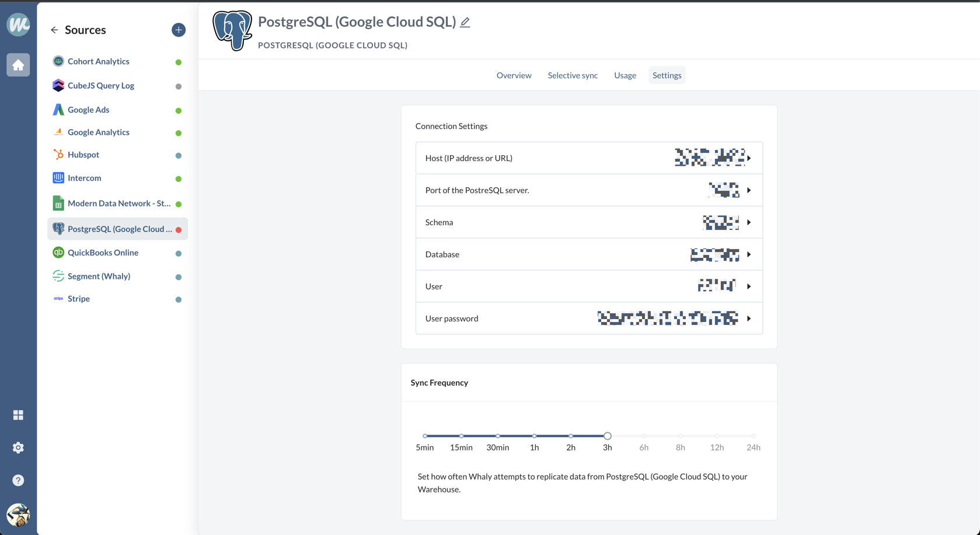
Task: Expand the Host (IP address or URL) row
Action: point(589,158)
